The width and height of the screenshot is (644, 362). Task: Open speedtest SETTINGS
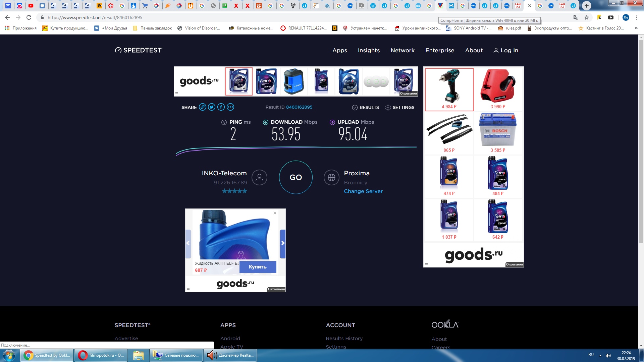(x=400, y=108)
